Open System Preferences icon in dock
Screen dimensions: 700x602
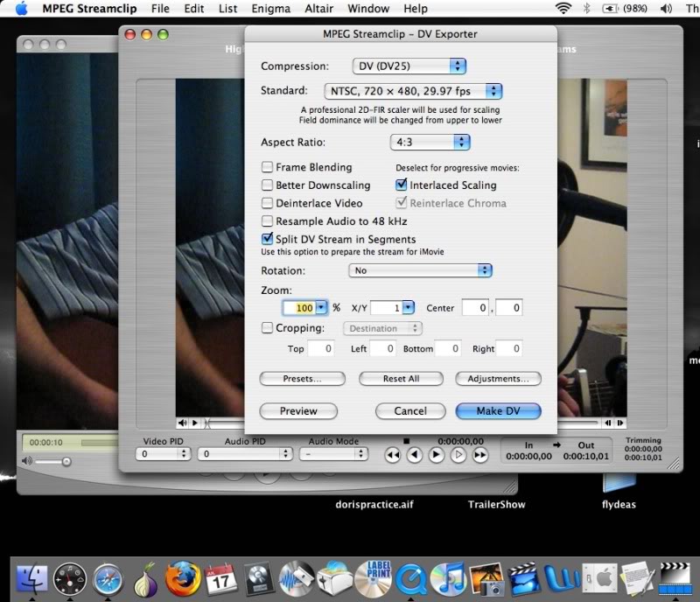pos(600,579)
